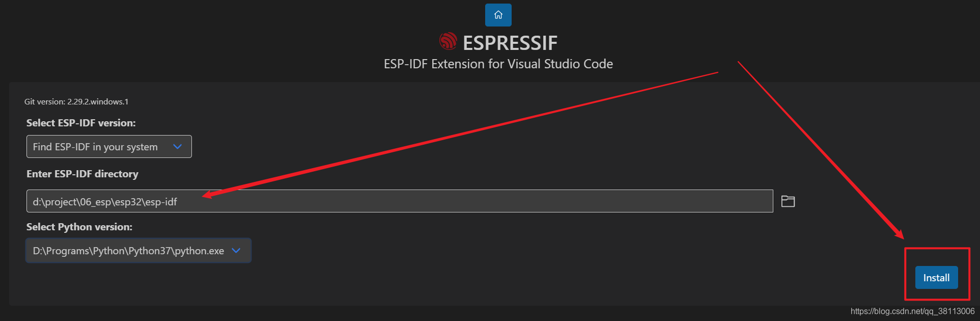The width and height of the screenshot is (980, 321).
Task: Return to setup home using the house button
Action: [498, 15]
